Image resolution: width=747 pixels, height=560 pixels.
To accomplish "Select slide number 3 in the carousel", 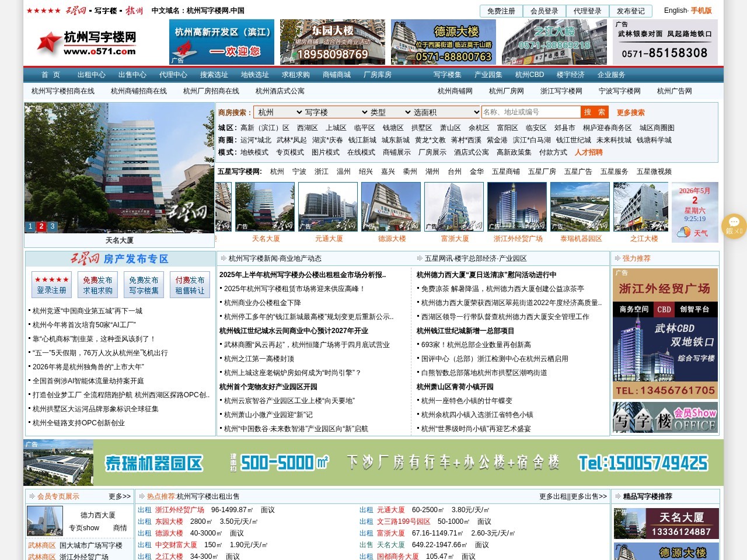I will pyautogui.click(x=53, y=226).
